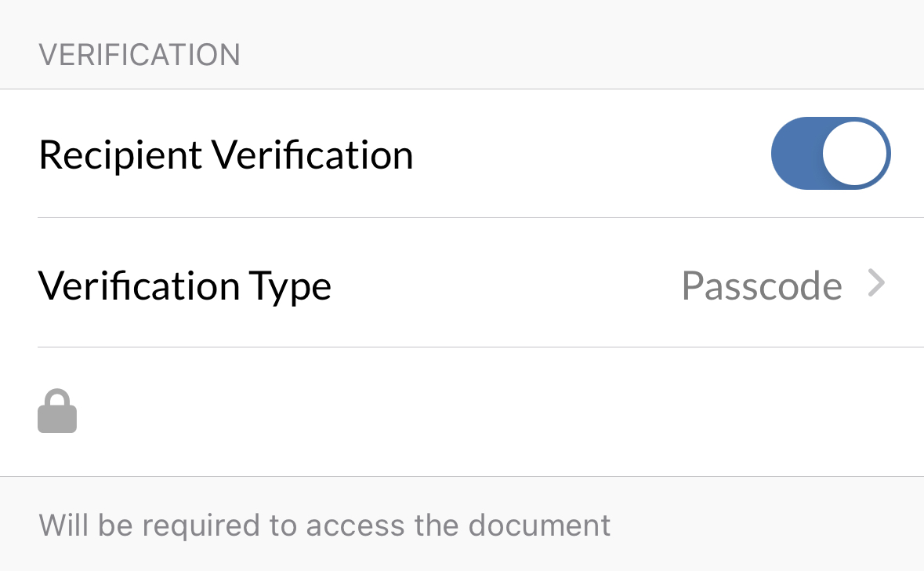This screenshot has height=571, width=924.
Task: Click the Recipient Verification label
Action: [226, 155]
